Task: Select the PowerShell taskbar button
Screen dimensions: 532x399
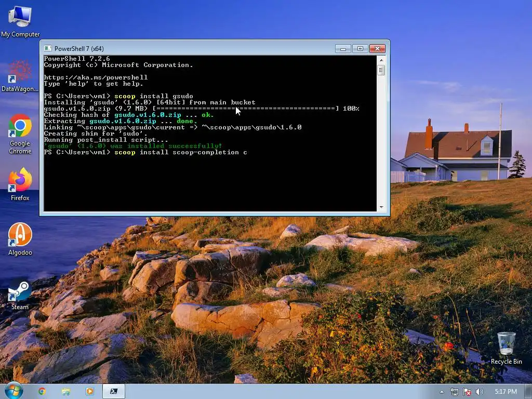Action: tap(114, 391)
